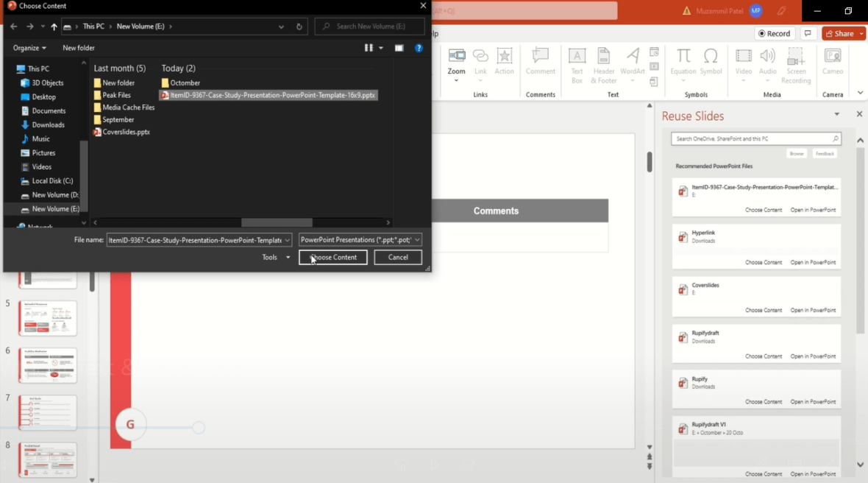
Task: Refresh the folder location in dialog
Action: (x=299, y=27)
